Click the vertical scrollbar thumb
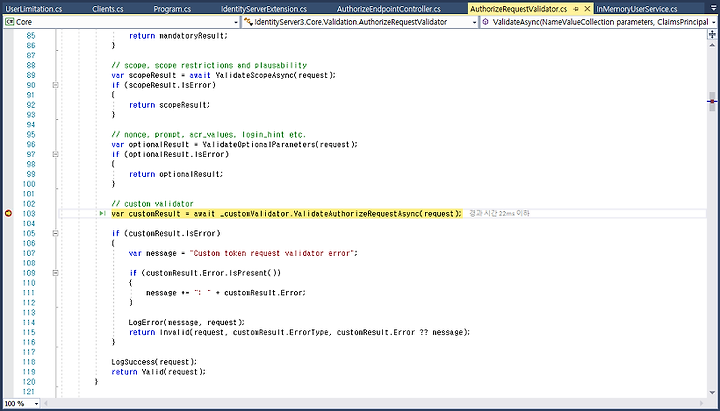This screenshot has height=411, width=720. [712, 99]
